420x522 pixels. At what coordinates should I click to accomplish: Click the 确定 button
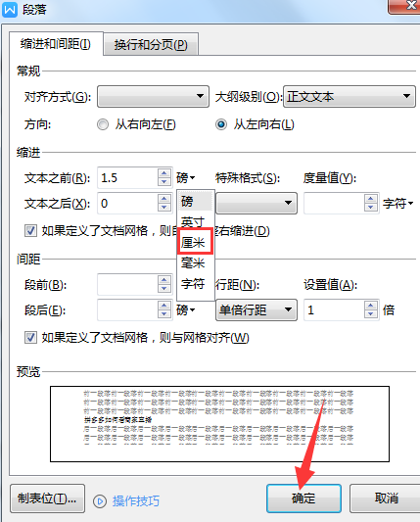pyautogui.click(x=303, y=498)
